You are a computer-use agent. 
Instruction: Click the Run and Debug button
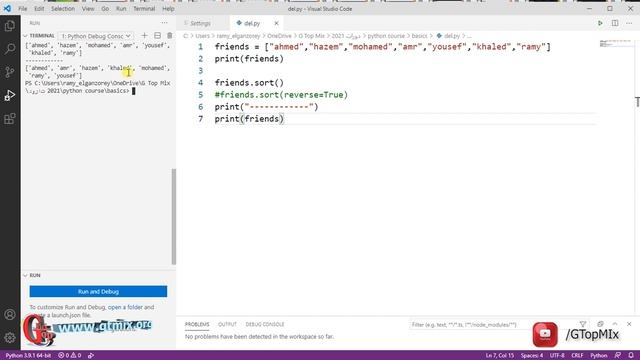98,291
